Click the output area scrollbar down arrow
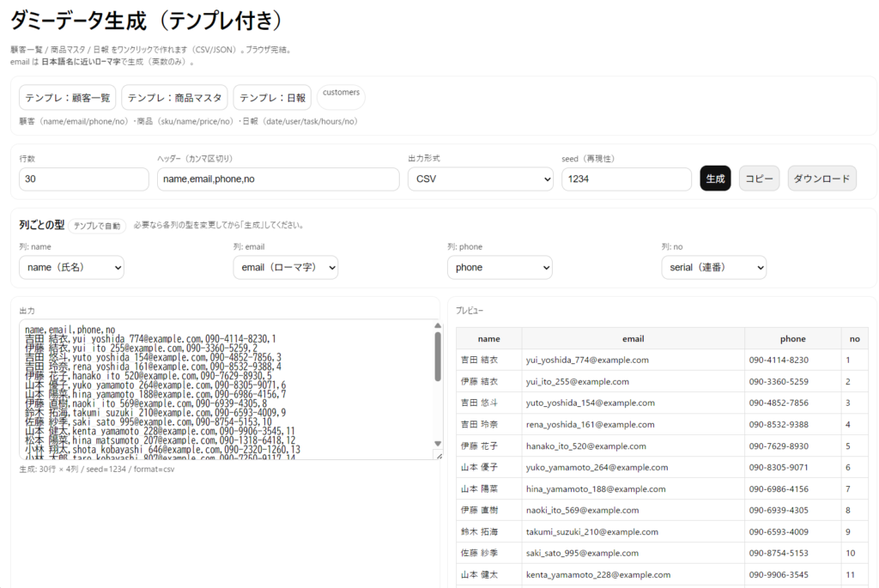879x588 pixels. (438, 444)
